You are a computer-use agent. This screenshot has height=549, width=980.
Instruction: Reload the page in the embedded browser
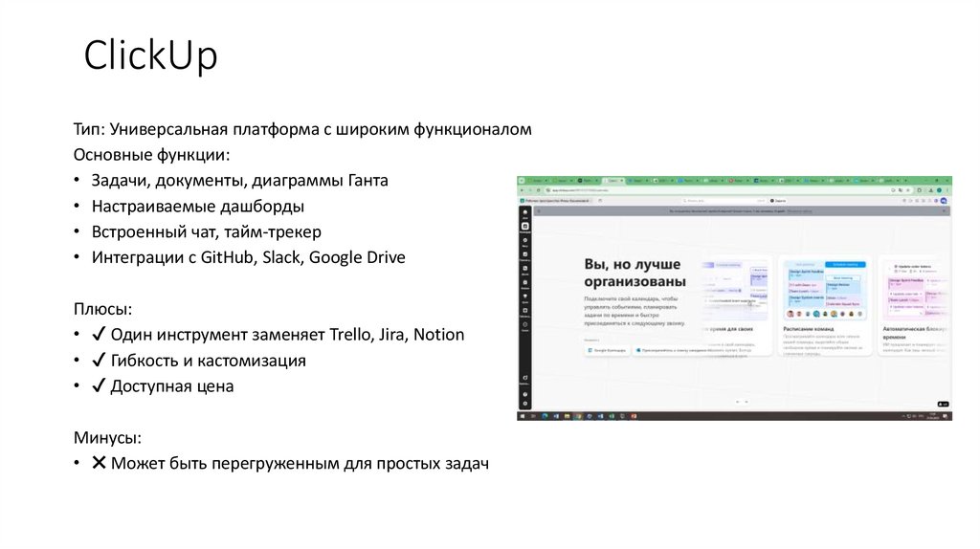(x=538, y=190)
